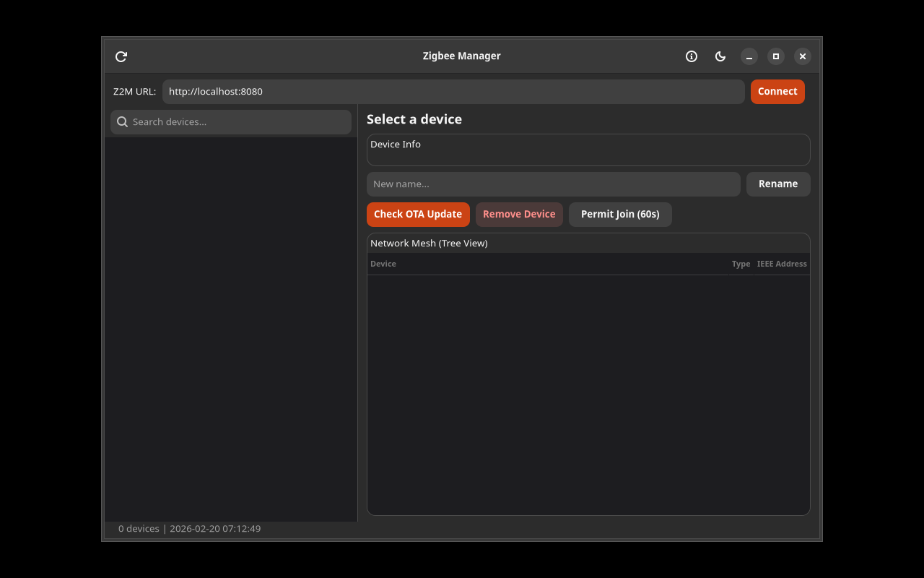The width and height of the screenshot is (924, 578).
Task: Click the IEEE Address column header
Action: (782, 264)
